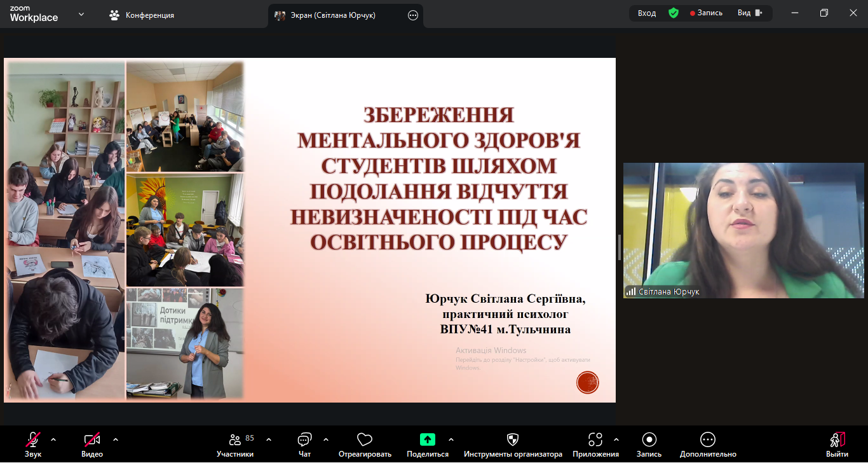Open the Чат chat panel
868x463 pixels.
[x=304, y=440]
